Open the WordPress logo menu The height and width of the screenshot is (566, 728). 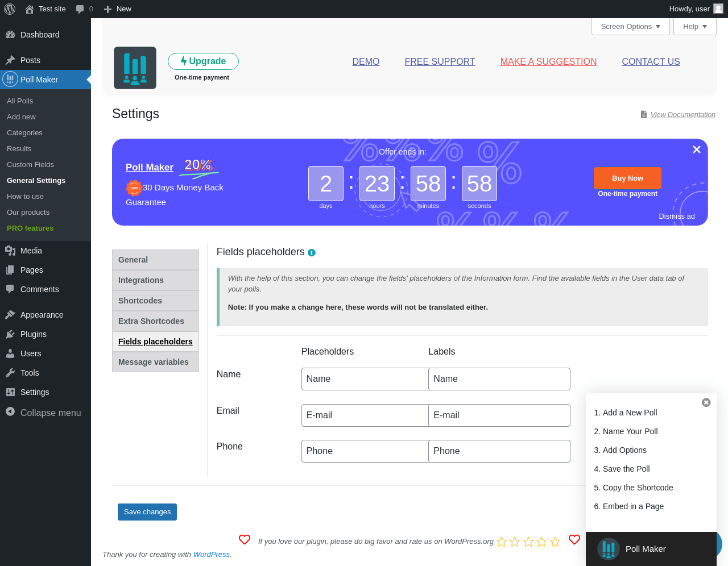10,9
